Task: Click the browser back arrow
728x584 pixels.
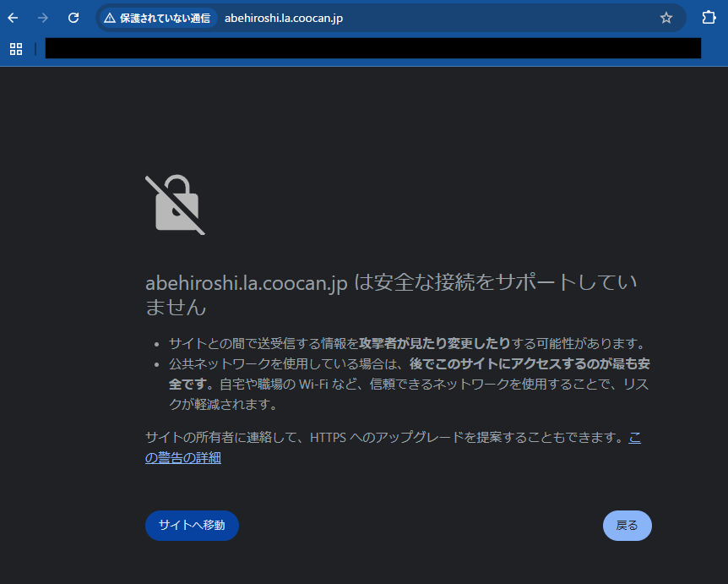Action: coord(13,18)
